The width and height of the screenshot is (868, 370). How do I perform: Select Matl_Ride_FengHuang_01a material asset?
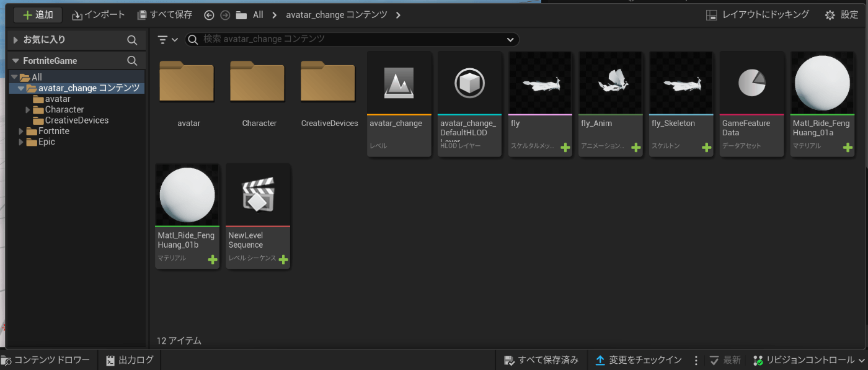pyautogui.click(x=823, y=104)
